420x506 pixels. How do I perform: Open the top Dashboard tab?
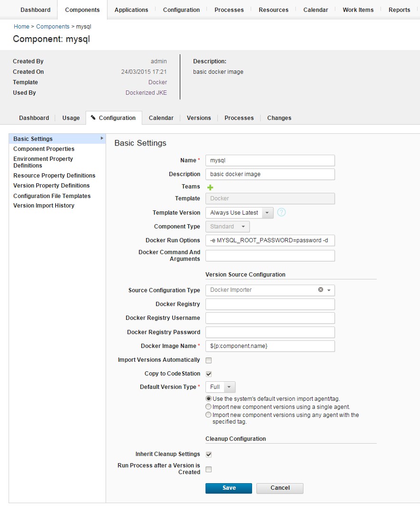point(36,10)
